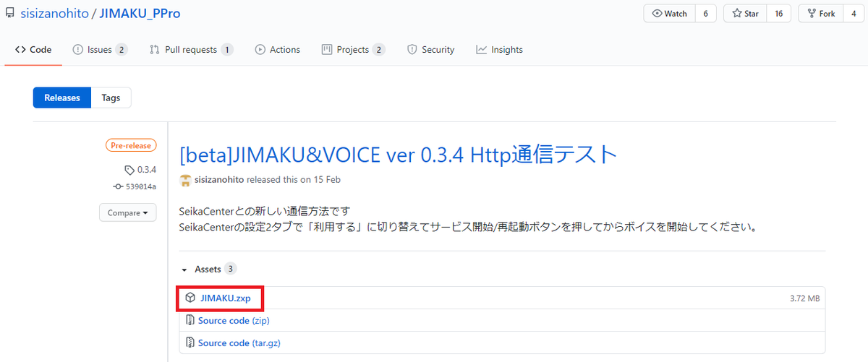Switch to the Insights tab
868x362 pixels.
point(499,50)
